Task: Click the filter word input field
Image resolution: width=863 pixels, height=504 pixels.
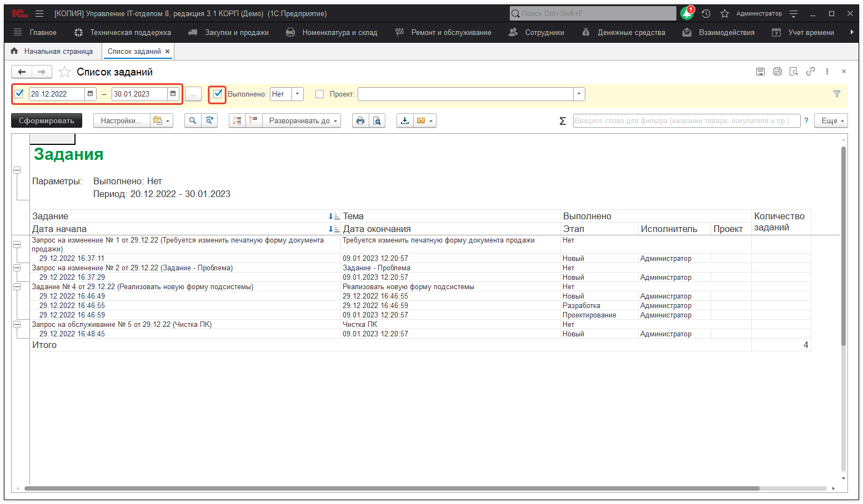Action: [686, 120]
